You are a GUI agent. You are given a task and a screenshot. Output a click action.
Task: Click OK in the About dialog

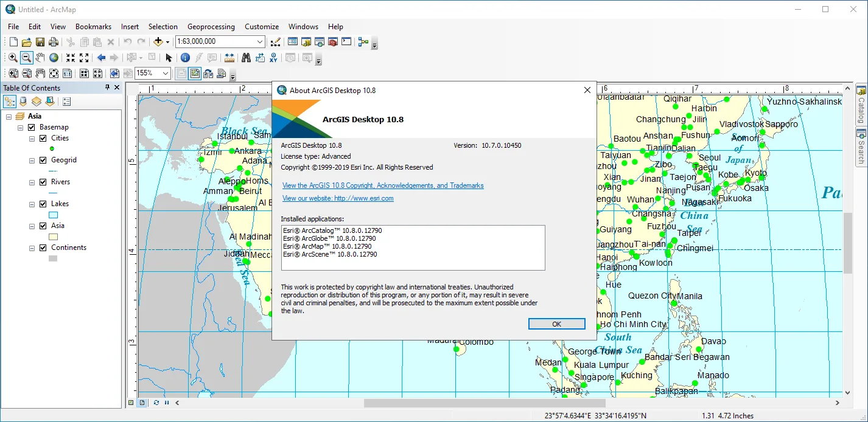556,324
